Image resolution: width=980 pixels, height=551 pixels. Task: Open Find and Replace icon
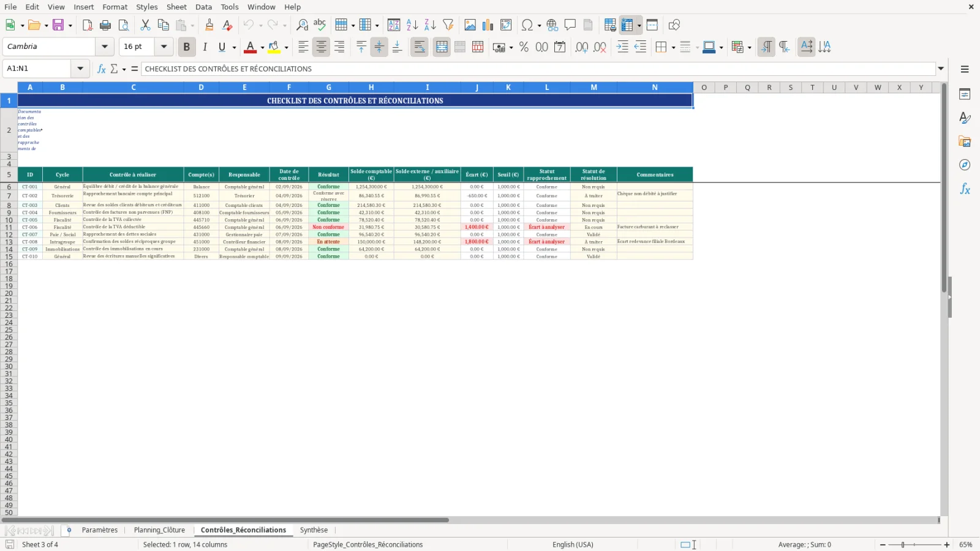tap(302, 25)
